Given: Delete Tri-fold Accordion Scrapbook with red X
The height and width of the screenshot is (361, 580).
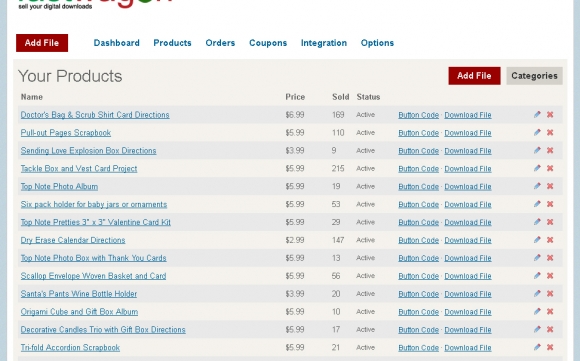Looking at the screenshot, I should coord(550,347).
